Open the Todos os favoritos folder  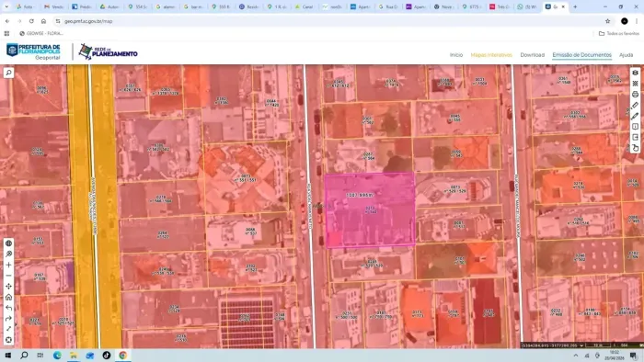coord(619,34)
